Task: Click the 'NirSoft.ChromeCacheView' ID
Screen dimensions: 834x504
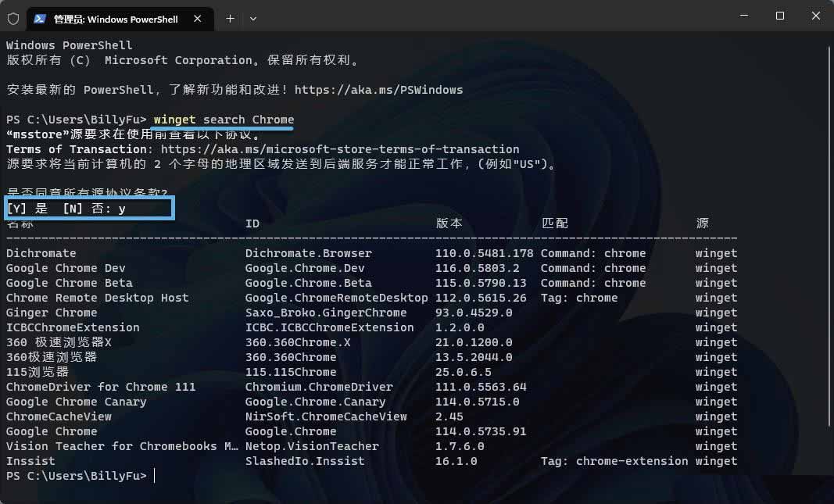Action: [x=326, y=416]
